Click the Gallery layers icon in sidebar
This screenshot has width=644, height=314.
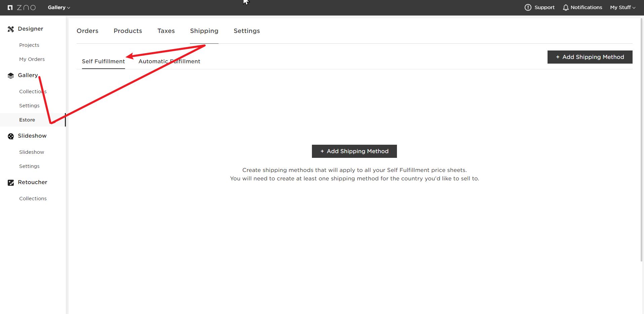click(x=11, y=76)
